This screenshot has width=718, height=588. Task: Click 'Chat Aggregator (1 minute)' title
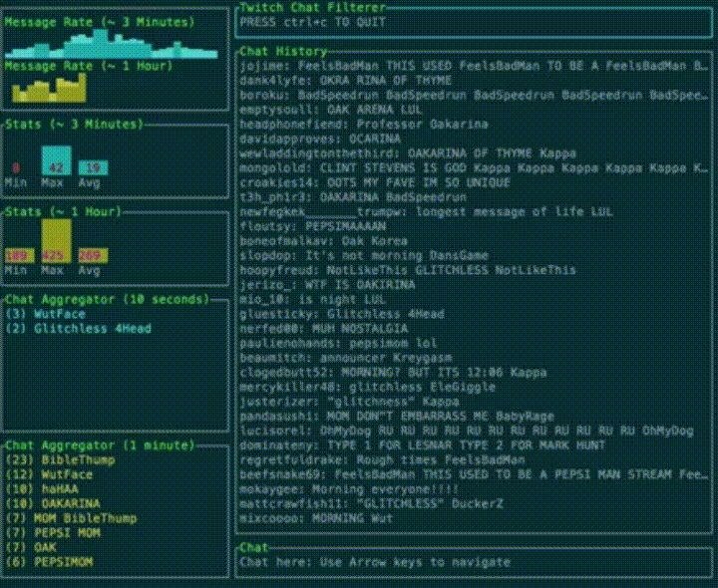101,445
